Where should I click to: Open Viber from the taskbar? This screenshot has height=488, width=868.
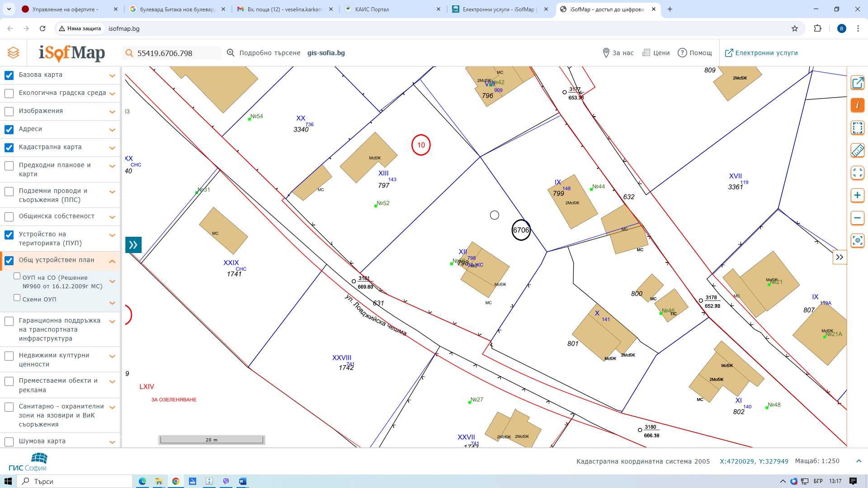tap(226, 481)
